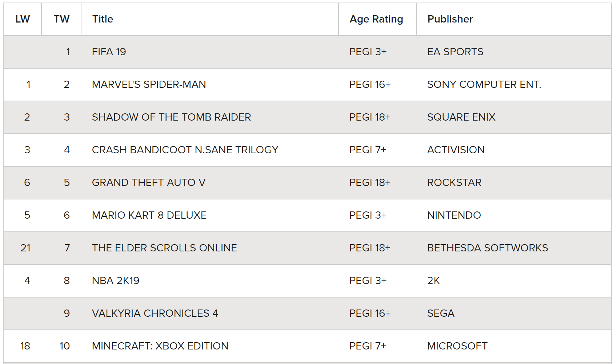Image resolution: width=616 pixels, height=364 pixels.
Task: Click the Publisher column header
Action: coord(514,19)
